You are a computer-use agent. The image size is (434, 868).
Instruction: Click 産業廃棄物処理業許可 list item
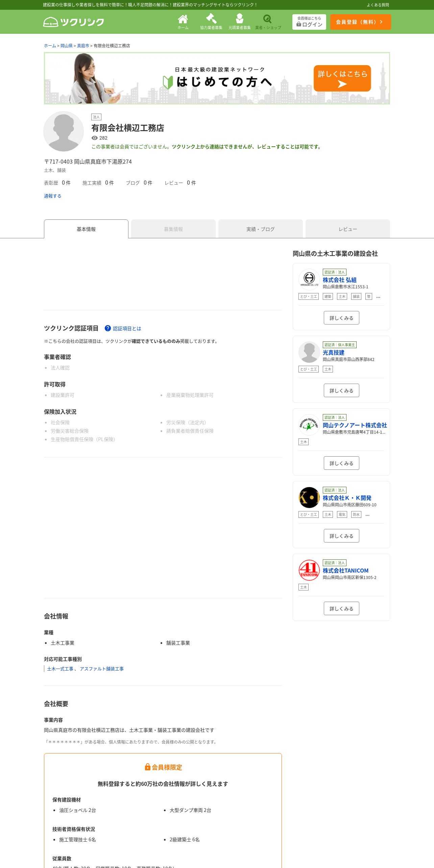(x=190, y=395)
